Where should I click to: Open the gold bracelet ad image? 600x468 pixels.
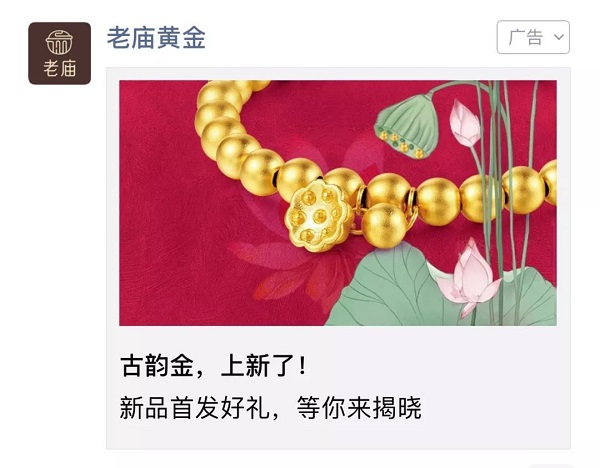pos(338,203)
